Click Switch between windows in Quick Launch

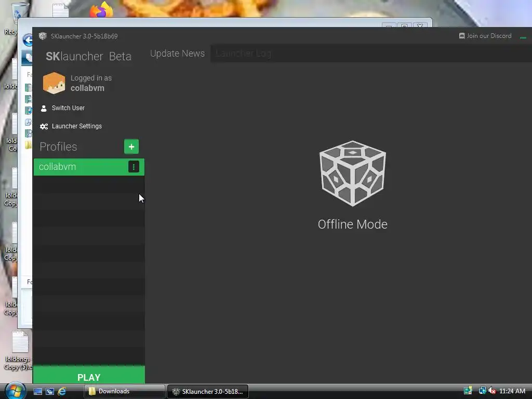click(50, 391)
